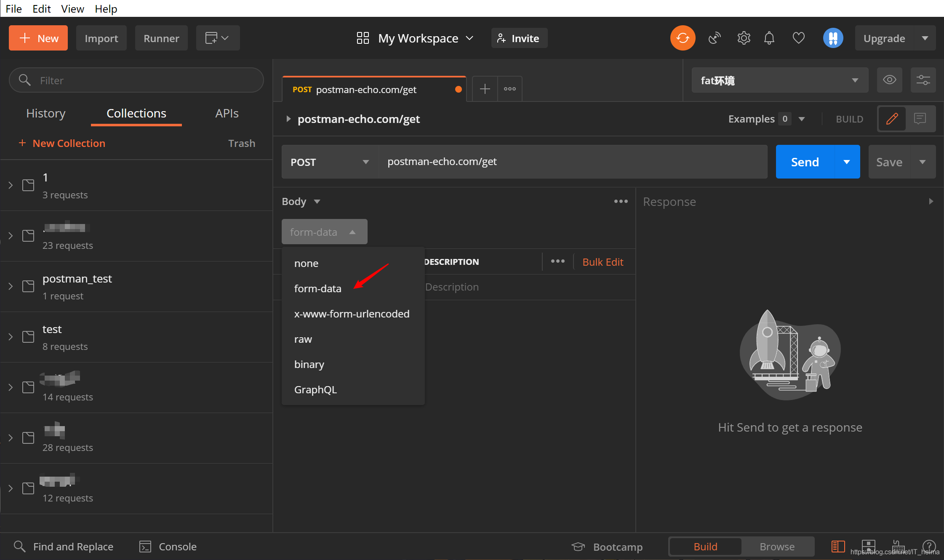Open the settings gear icon
This screenshot has height=560, width=944.
[744, 38]
